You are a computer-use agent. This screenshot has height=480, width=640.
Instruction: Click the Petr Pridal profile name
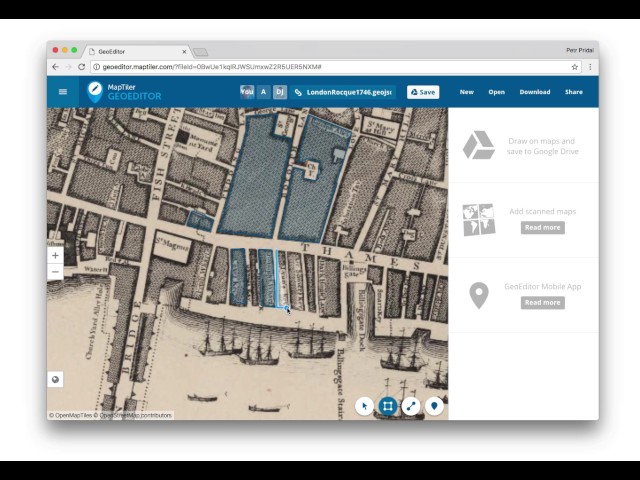(580, 50)
